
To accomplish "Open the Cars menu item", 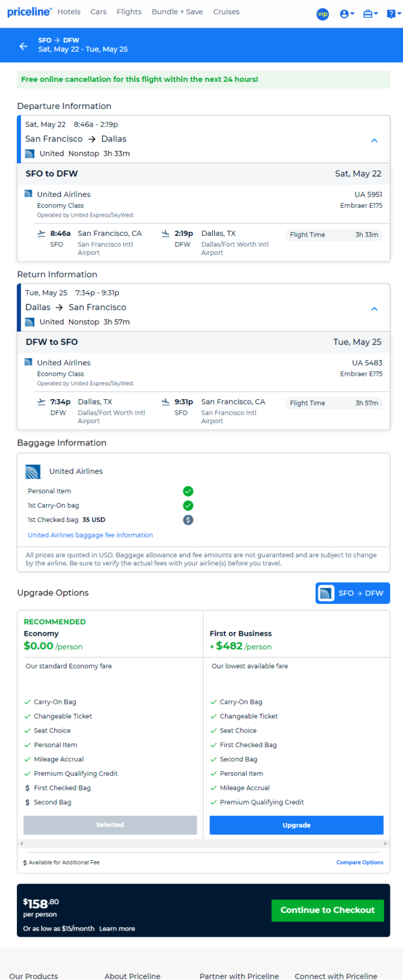I will pos(99,12).
